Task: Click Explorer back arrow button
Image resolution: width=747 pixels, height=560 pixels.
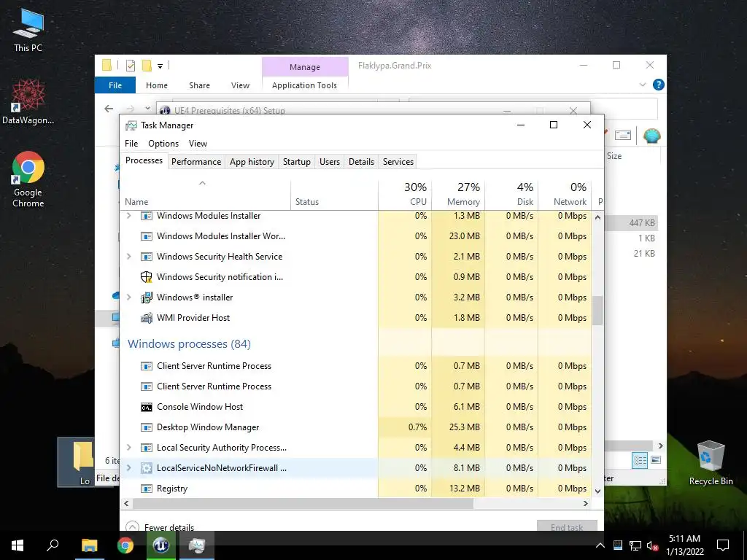Action: (109, 109)
